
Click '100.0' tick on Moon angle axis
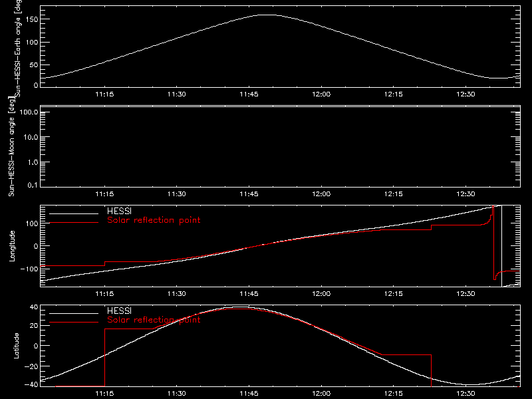click(x=29, y=112)
